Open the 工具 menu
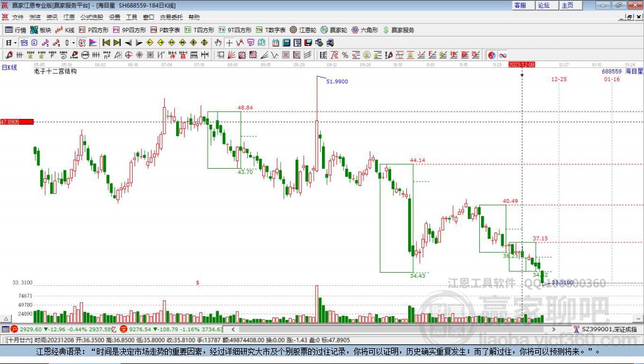The width and height of the screenshot is (644, 364). 131,17
